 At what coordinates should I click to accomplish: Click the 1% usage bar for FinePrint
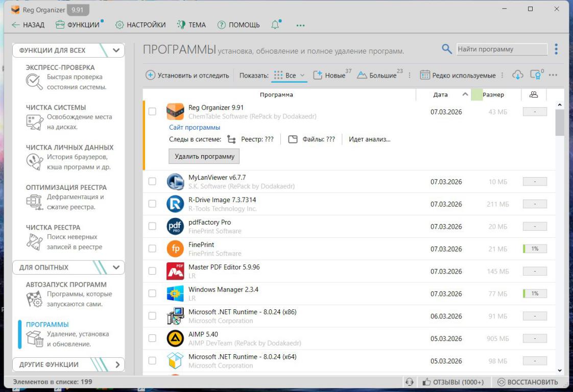click(x=535, y=249)
